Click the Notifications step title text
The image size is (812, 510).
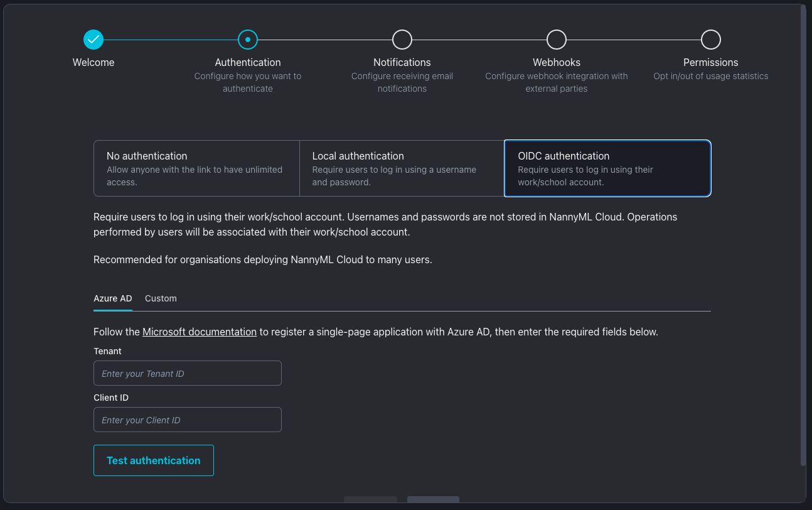click(402, 62)
